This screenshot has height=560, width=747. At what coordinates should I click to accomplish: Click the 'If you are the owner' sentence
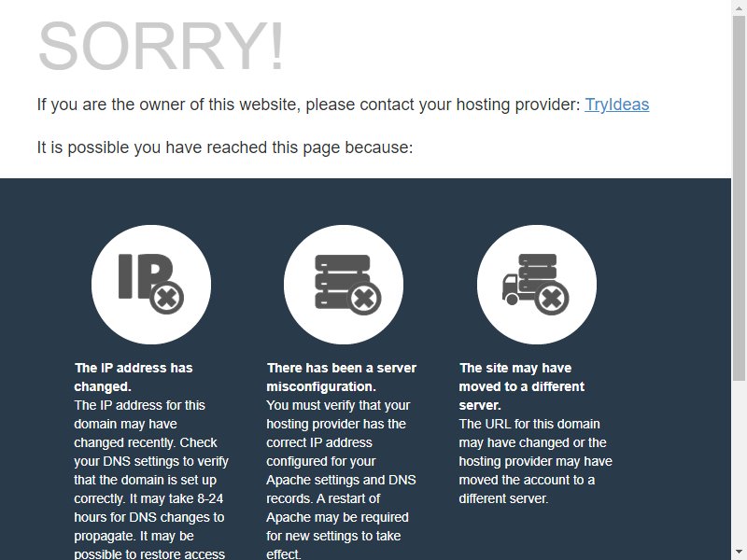coord(343,105)
